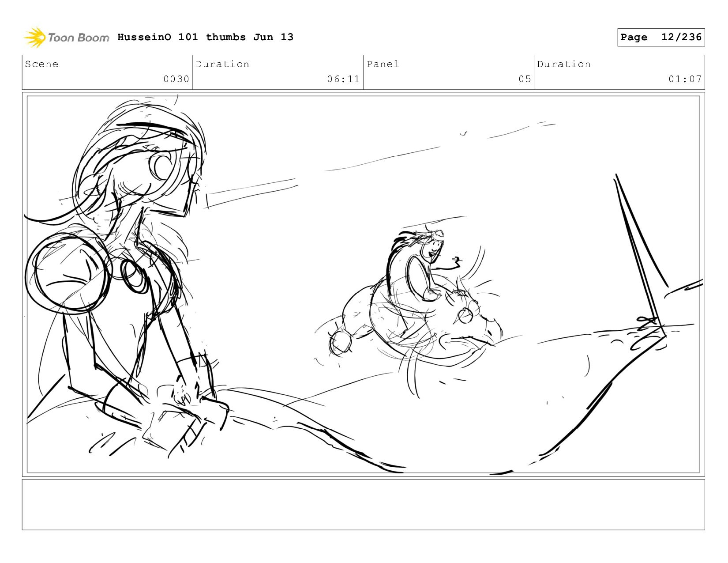Click the 'Scene' label

(x=41, y=64)
